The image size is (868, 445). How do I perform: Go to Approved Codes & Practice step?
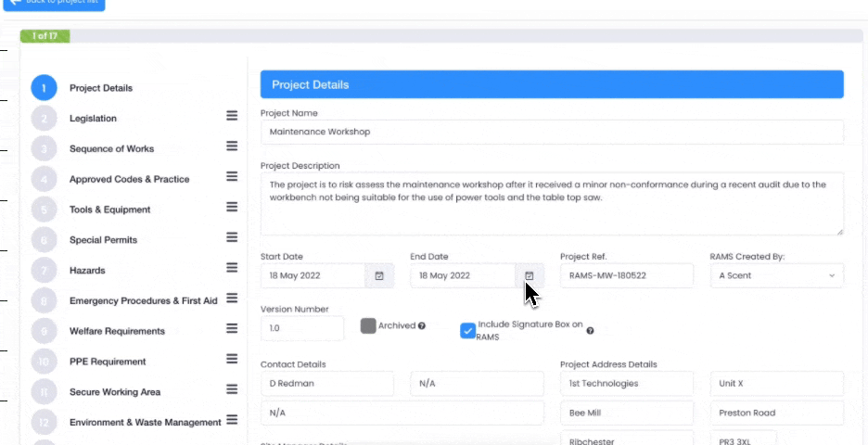tap(130, 179)
